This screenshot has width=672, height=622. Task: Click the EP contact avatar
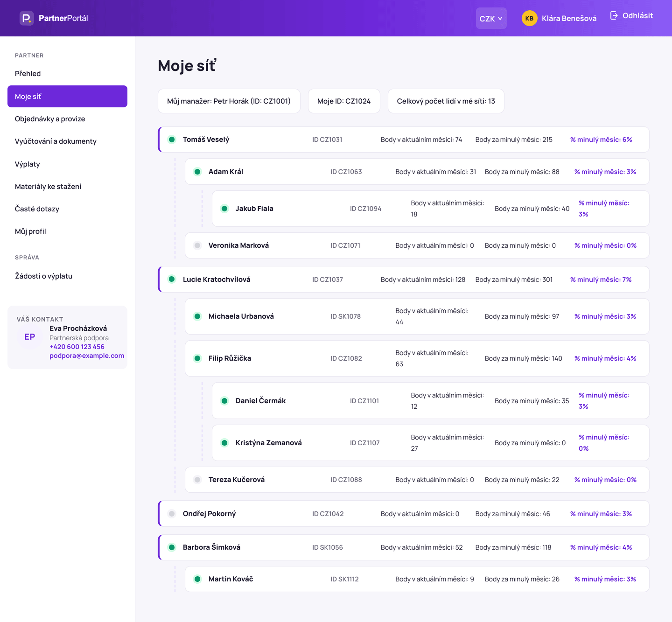click(x=30, y=337)
